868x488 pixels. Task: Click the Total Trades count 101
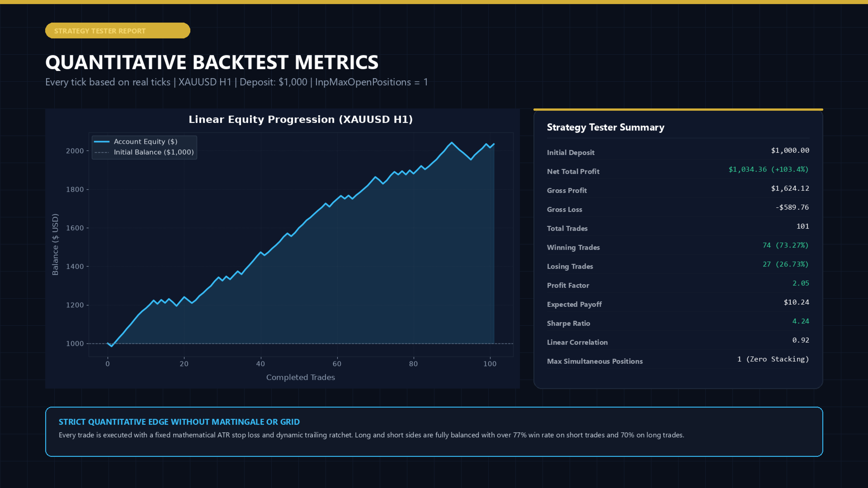[802, 226]
